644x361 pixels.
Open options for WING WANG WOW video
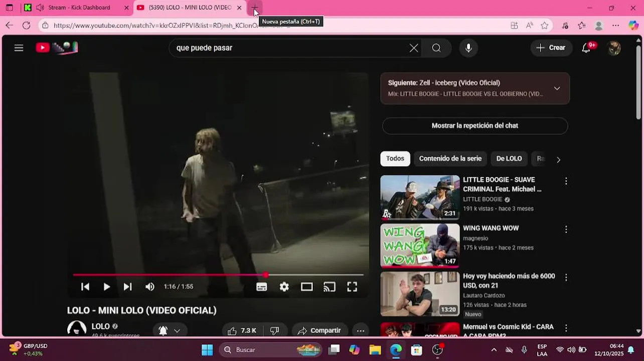coord(566,230)
